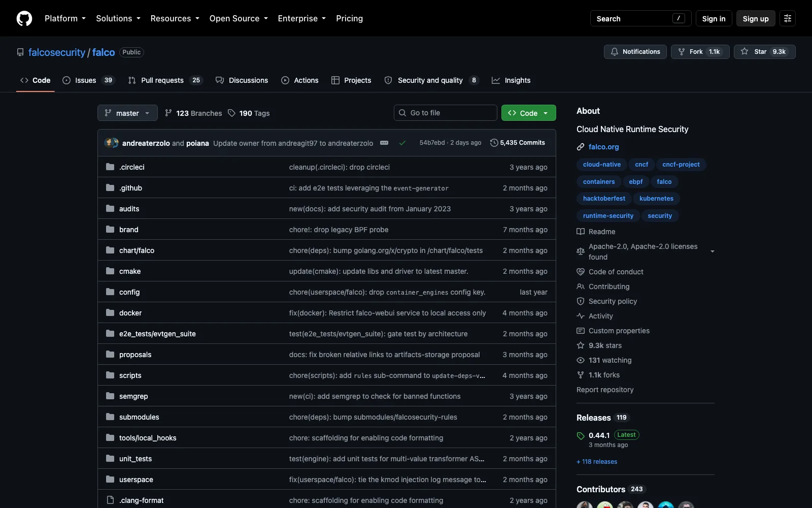Click the Go to file field

446,113
